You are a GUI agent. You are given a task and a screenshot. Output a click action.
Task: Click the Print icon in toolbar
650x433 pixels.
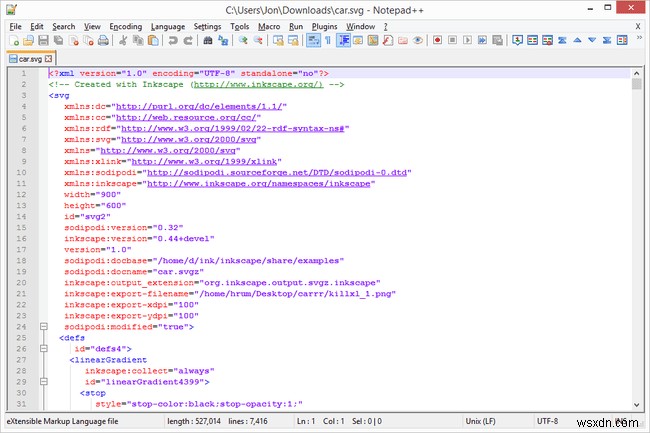104,41
